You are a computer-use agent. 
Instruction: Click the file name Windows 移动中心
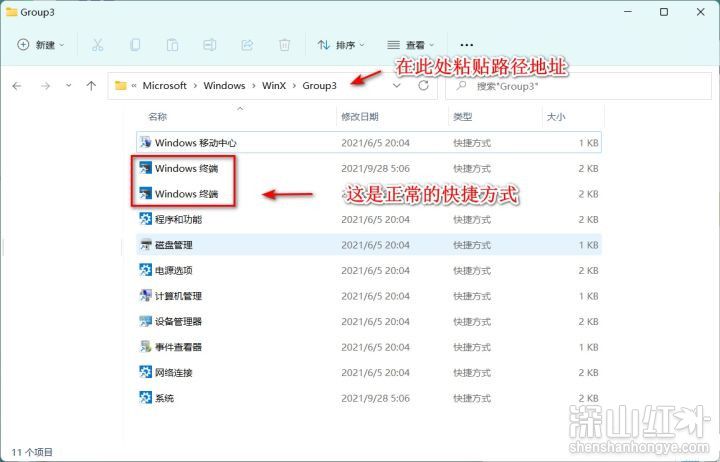196,143
